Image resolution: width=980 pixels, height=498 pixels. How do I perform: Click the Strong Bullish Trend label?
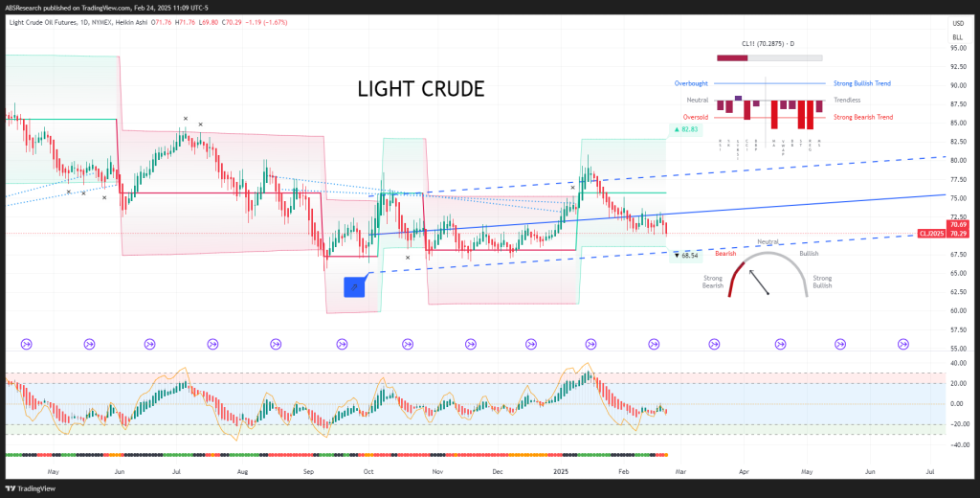click(862, 83)
